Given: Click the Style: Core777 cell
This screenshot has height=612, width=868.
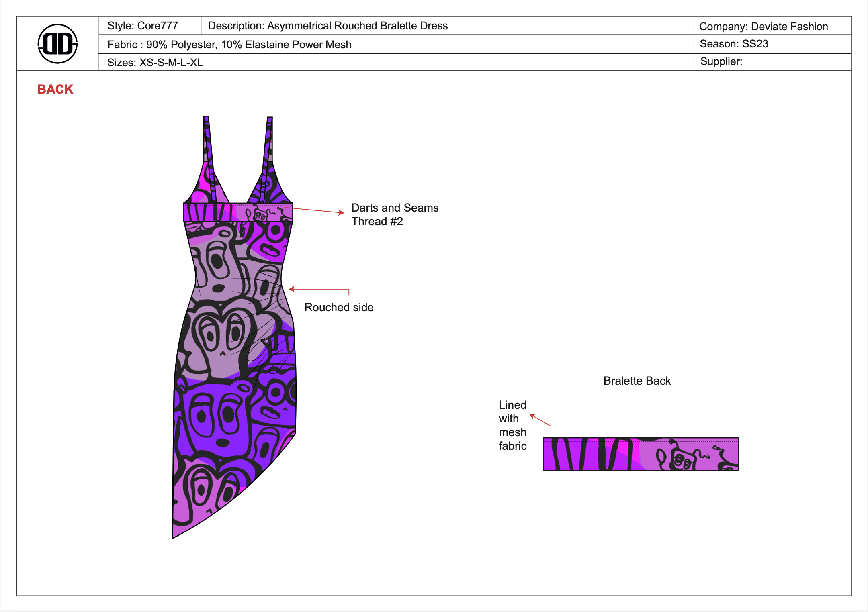Looking at the screenshot, I should point(143,26).
